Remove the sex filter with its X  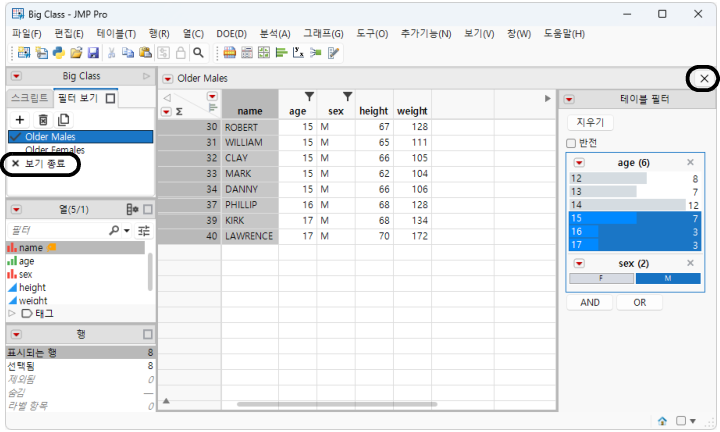(690, 263)
